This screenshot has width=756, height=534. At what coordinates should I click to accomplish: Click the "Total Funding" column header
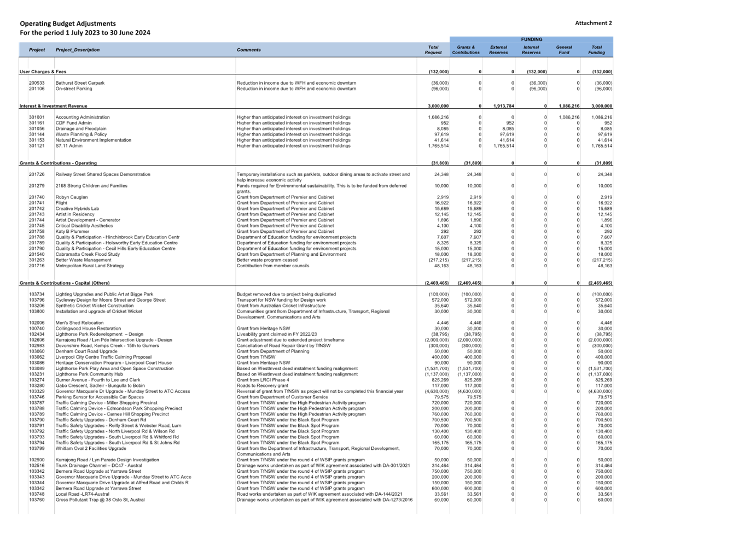click(x=597, y=50)
